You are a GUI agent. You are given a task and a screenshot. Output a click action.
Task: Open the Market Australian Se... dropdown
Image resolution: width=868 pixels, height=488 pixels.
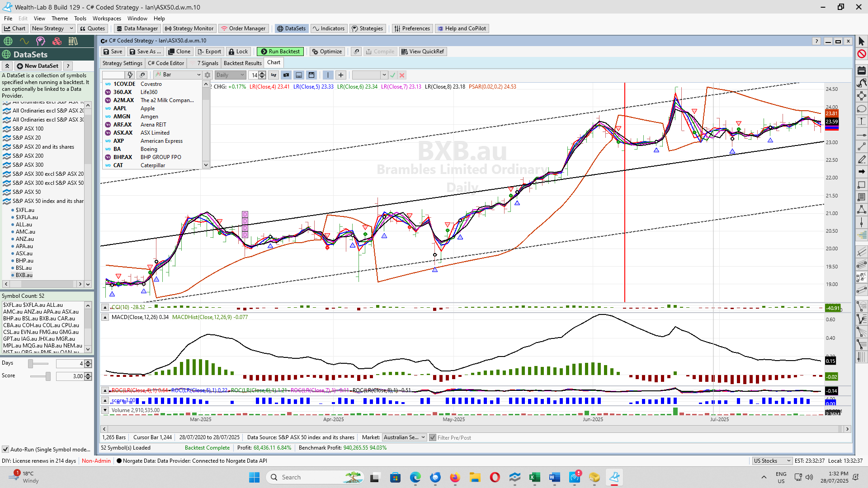[404, 437]
